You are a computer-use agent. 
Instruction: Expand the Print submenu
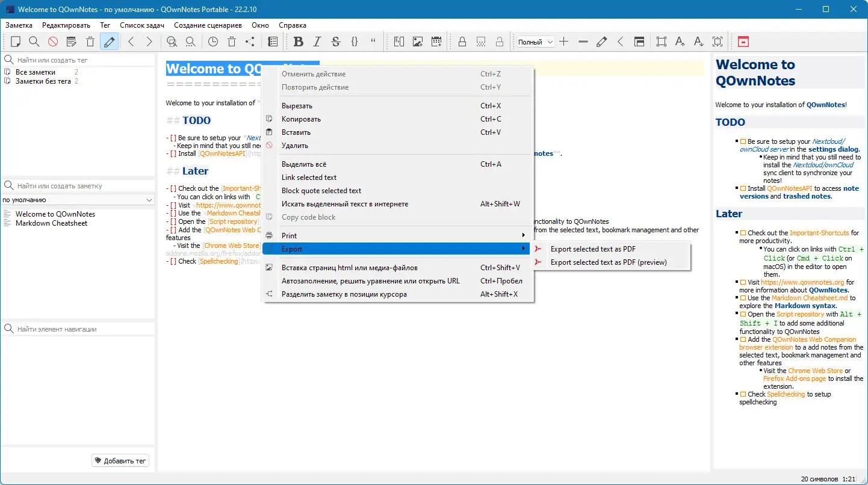pyautogui.click(x=397, y=236)
